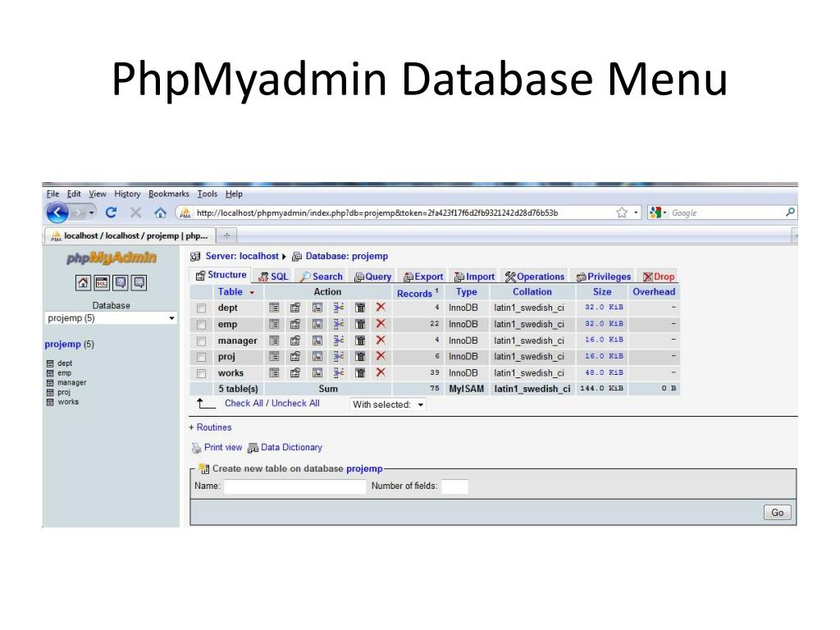The image size is (840, 630).
Task: Click the Server: localhost breadcrumb link
Action: coord(242,256)
